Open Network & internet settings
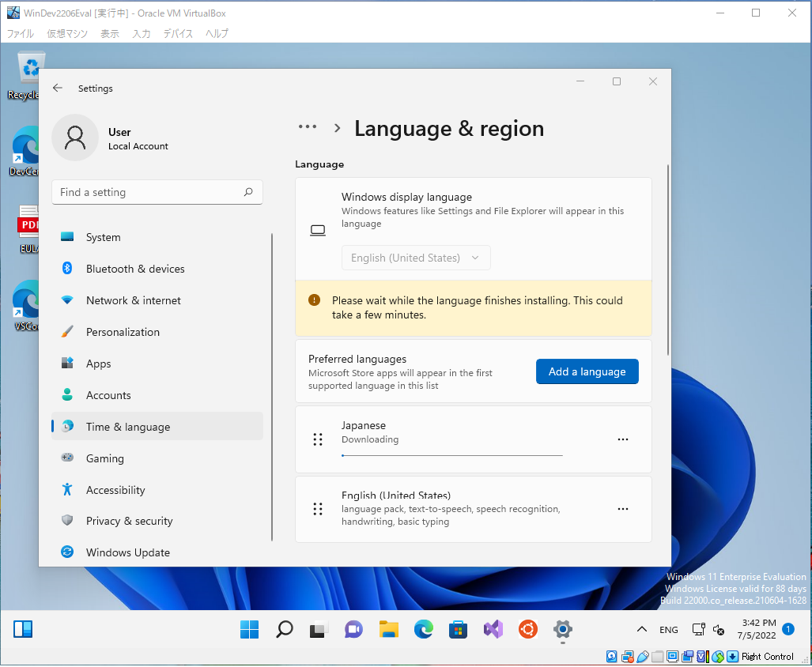This screenshot has height=667, width=812. click(x=157, y=300)
